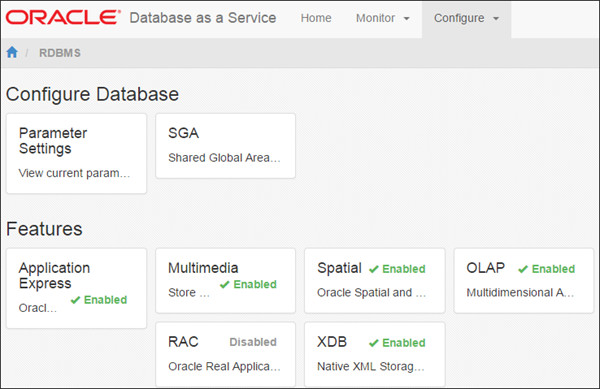Open the Parameter Settings card

pos(77,153)
